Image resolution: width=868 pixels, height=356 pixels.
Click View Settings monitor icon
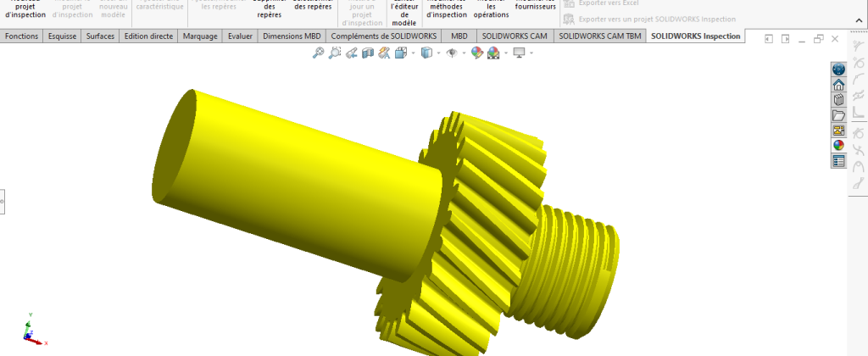point(520,53)
